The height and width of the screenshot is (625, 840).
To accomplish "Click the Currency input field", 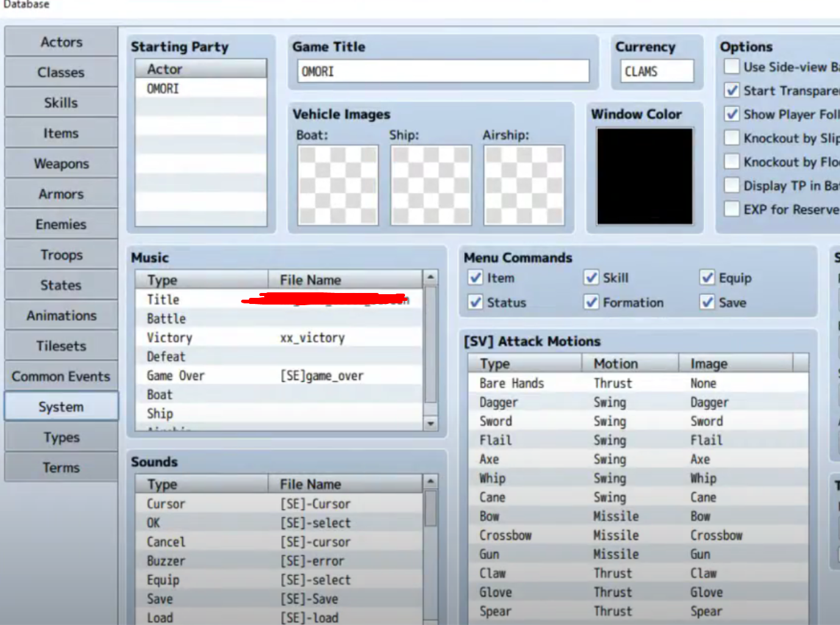I will [x=657, y=71].
